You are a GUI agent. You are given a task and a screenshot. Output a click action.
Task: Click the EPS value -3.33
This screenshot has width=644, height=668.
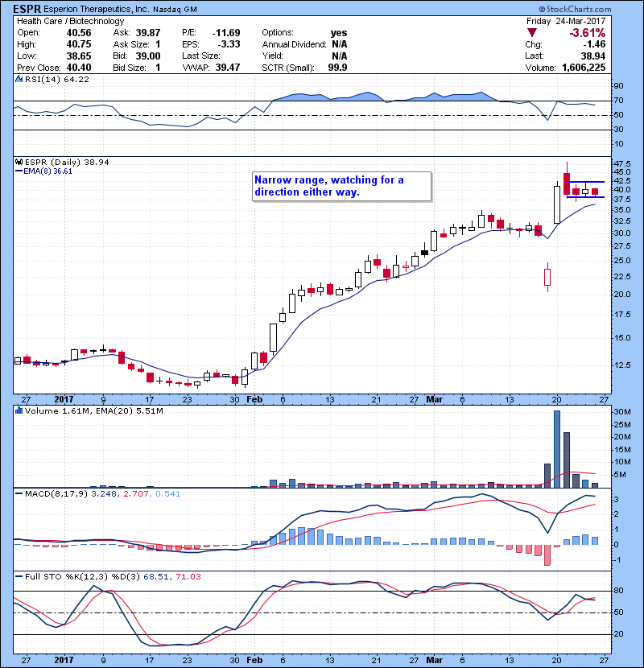point(229,44)
